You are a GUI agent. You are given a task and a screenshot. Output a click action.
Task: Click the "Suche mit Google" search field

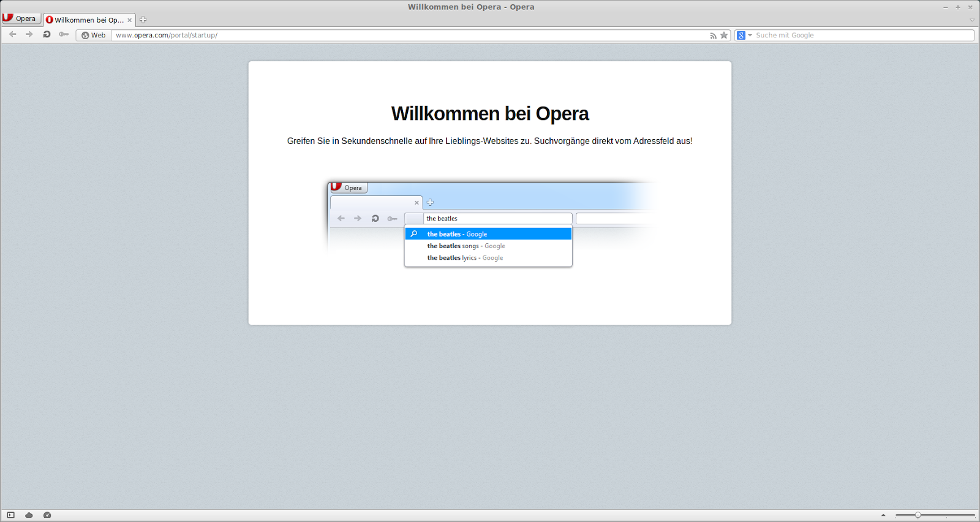[x=864, y=36]
